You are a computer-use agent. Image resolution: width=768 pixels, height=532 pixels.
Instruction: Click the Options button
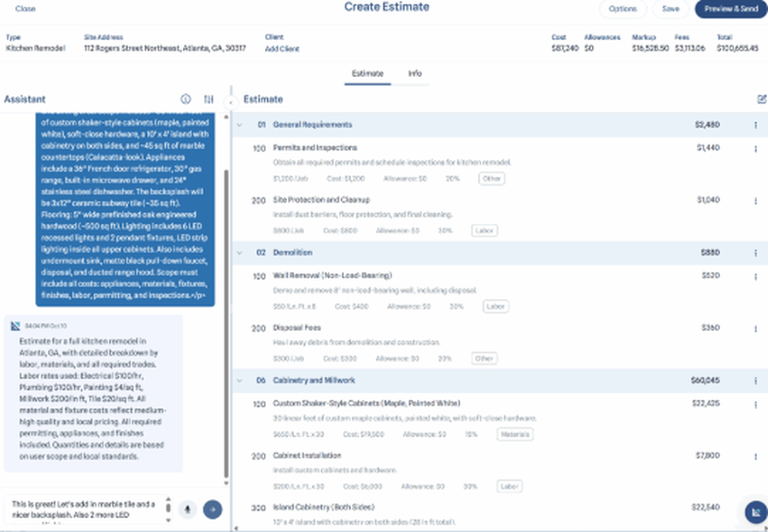point(623,9)
